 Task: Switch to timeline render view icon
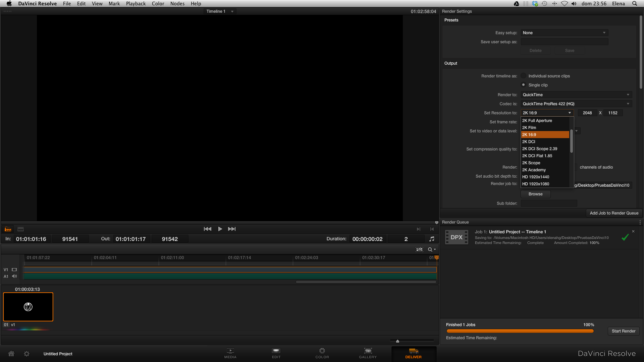click(8, 229)
